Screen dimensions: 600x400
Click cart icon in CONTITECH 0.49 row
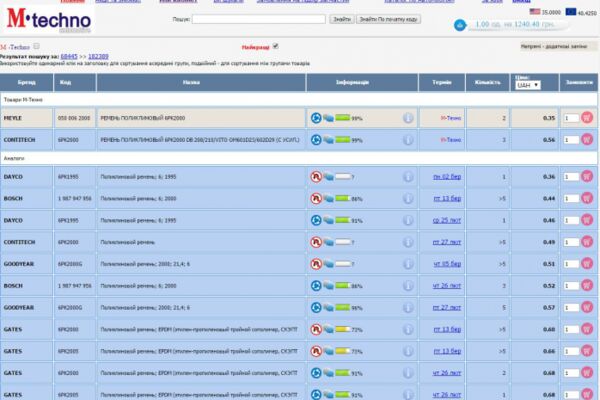[x=587, y=242]
